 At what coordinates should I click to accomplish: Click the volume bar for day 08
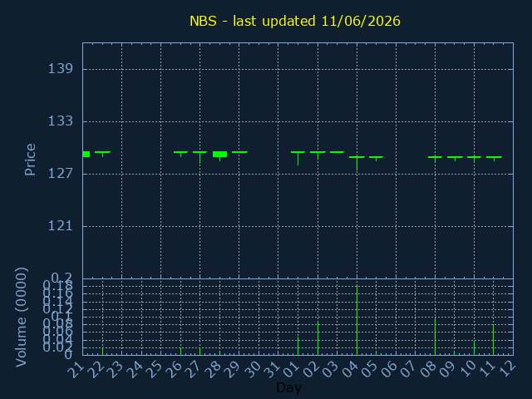(x=436, y=336)
